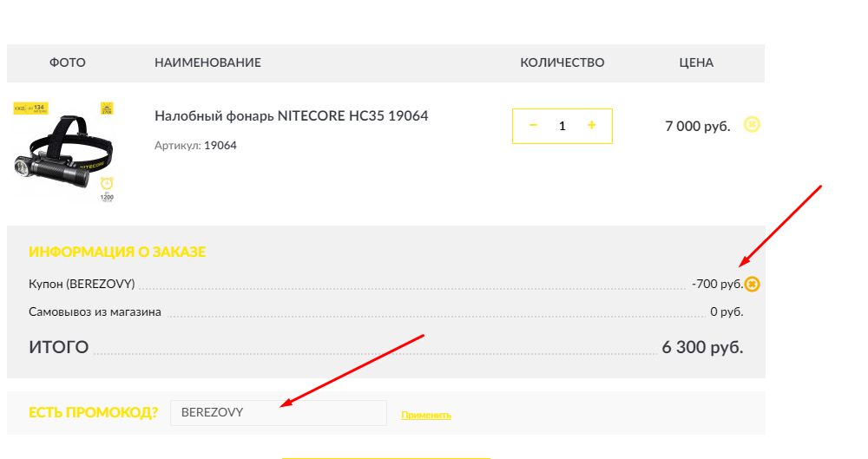868x459 pixels.
Task: Remove the NITECORE HC35 item from cart
Action: (x=751, y=125)
